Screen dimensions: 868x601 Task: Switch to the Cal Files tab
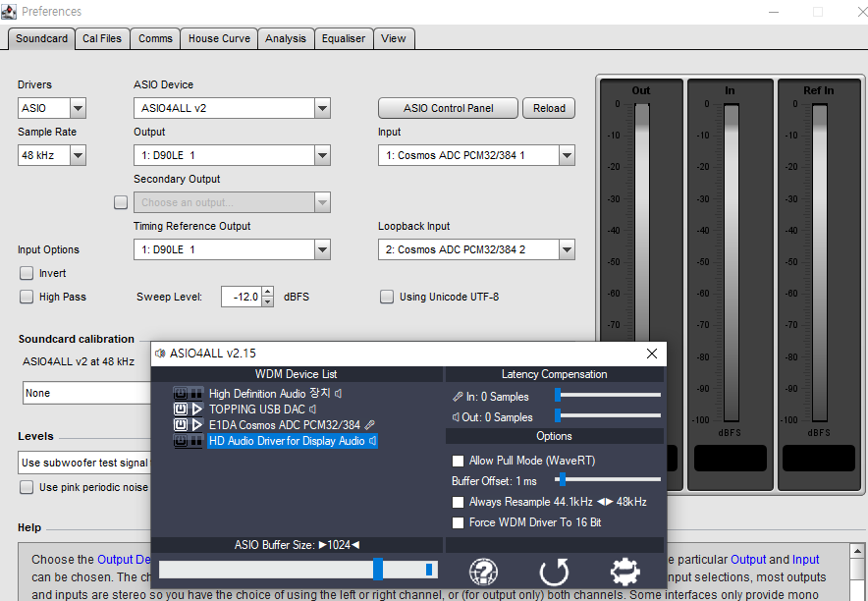(x=102, y=38)
